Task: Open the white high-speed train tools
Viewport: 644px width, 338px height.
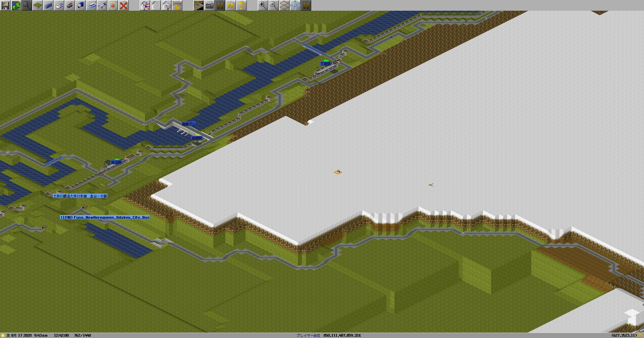Action: (59, 5)
